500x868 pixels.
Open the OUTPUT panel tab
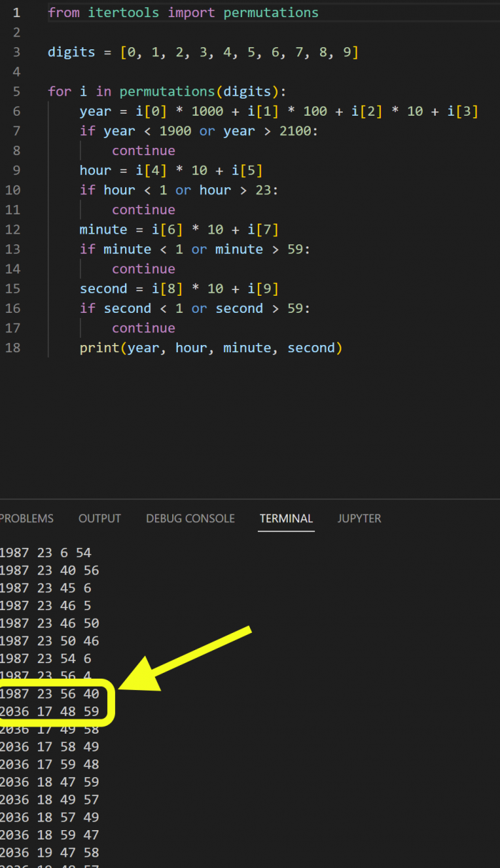[x=99, y=519]
